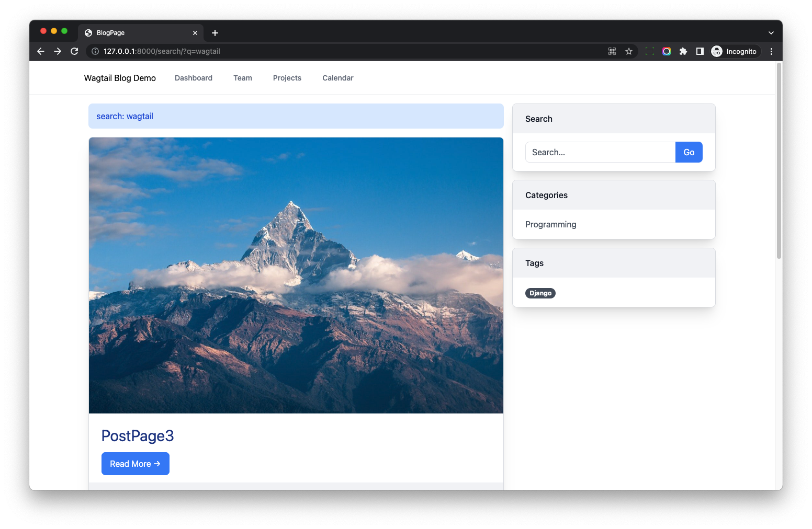
Task: Open the Incognito profile menu
Action: click(x=734, y=51)
